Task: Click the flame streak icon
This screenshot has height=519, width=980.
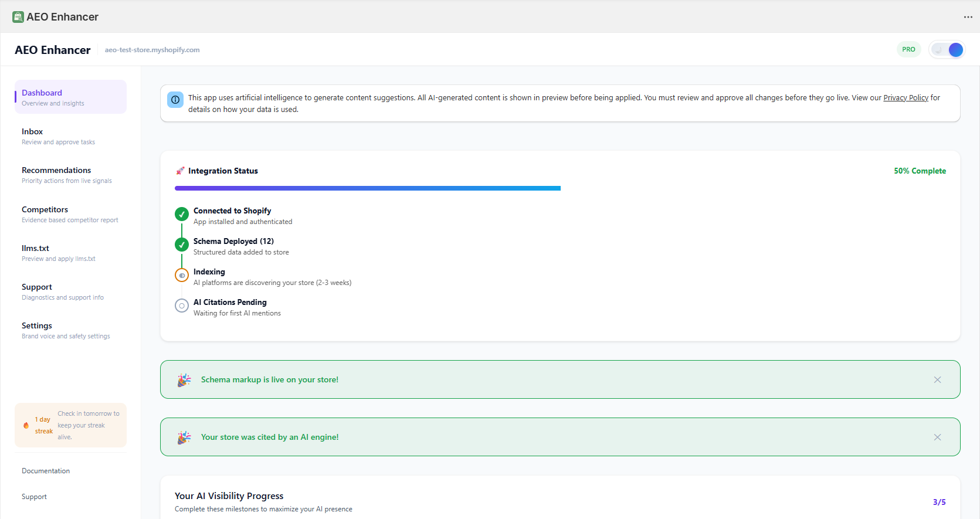Action: click(26, 425)
